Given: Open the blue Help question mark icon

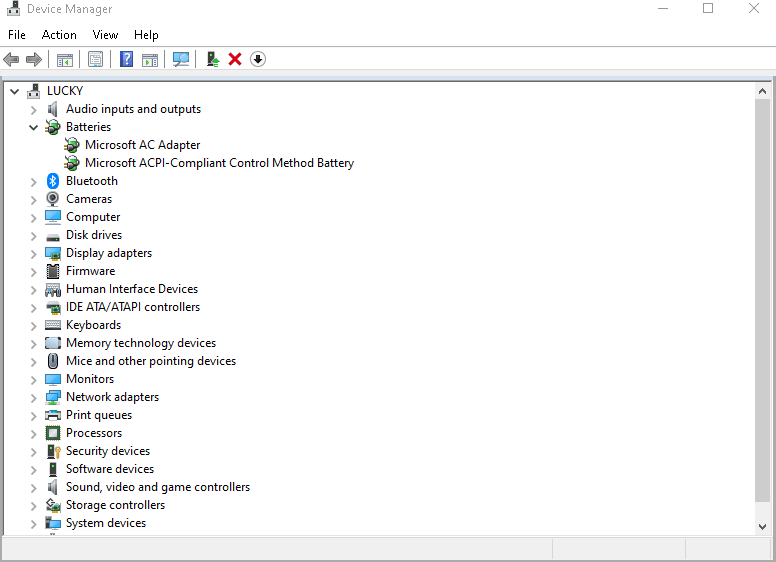Looking at the screenshot, I should (x=126, y=59).
